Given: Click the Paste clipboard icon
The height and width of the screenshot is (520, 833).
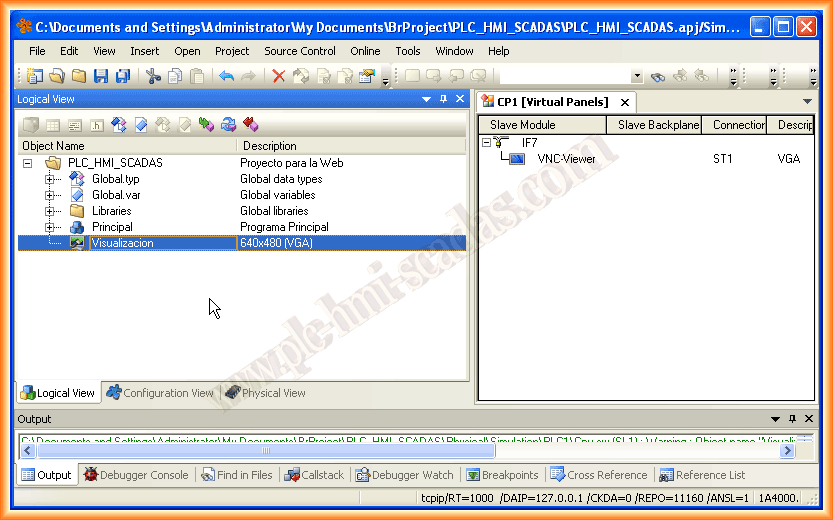Looking at the screenshot, I should pos(198,76).
